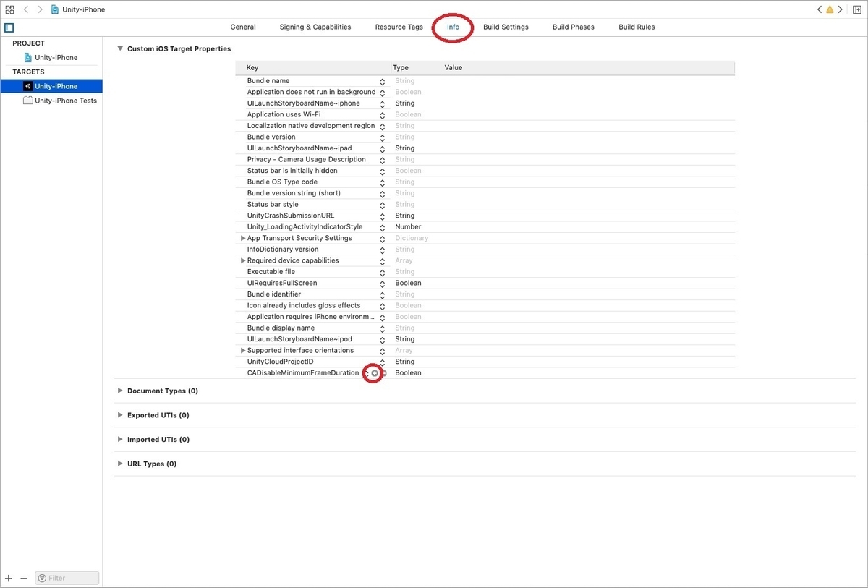Click Unity-iPhone in the breadcrumb bar
This screenshot has height=588, width=868.
point(84,9)
